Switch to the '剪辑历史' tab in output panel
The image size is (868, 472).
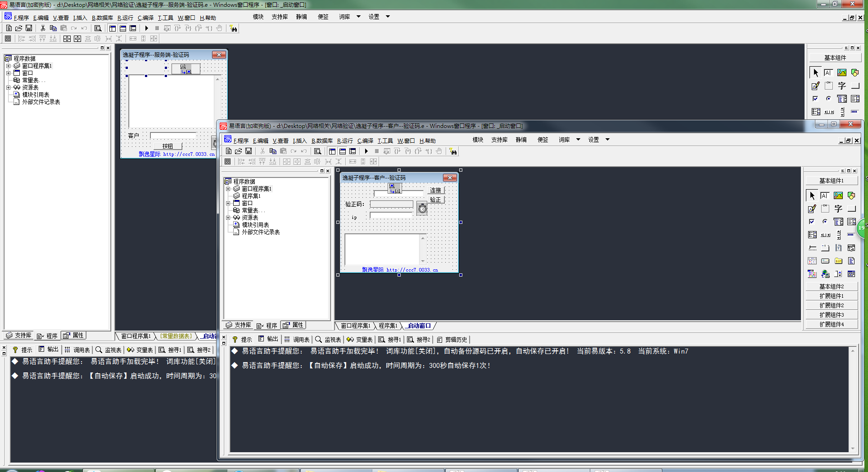click(x=452, y=340)
